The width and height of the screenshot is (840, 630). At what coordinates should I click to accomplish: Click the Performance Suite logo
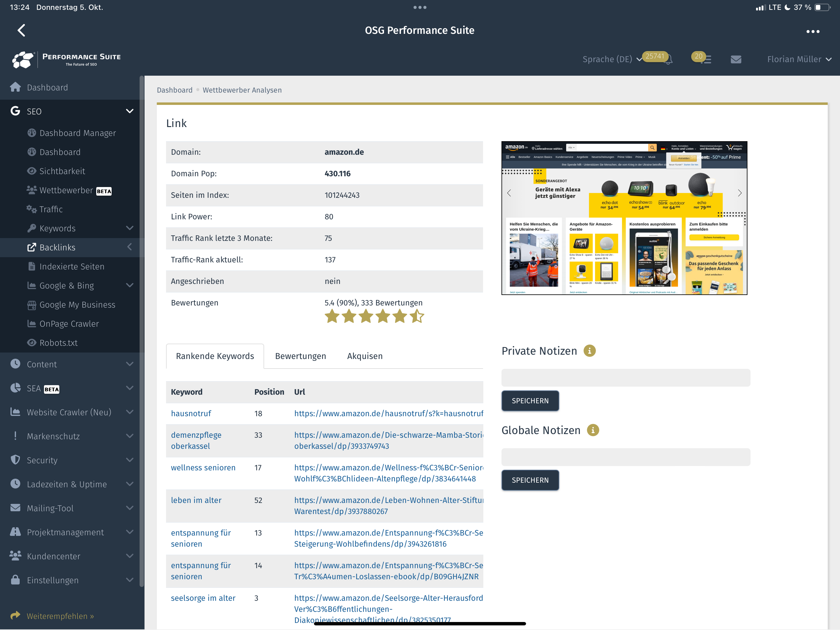point(66,59)
